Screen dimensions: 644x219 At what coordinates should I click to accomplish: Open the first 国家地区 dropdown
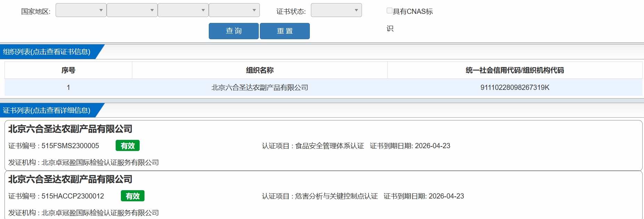click(81, 10)
